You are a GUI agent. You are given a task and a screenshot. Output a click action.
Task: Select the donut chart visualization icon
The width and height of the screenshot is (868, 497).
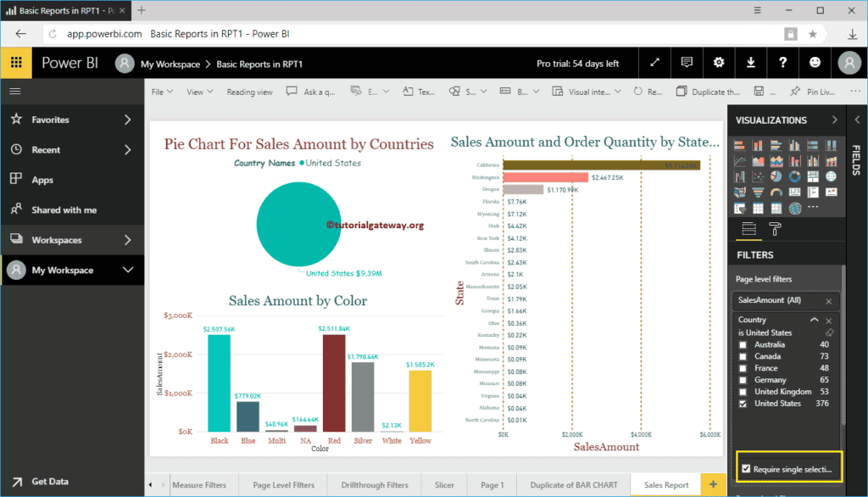tap(795, 176)
